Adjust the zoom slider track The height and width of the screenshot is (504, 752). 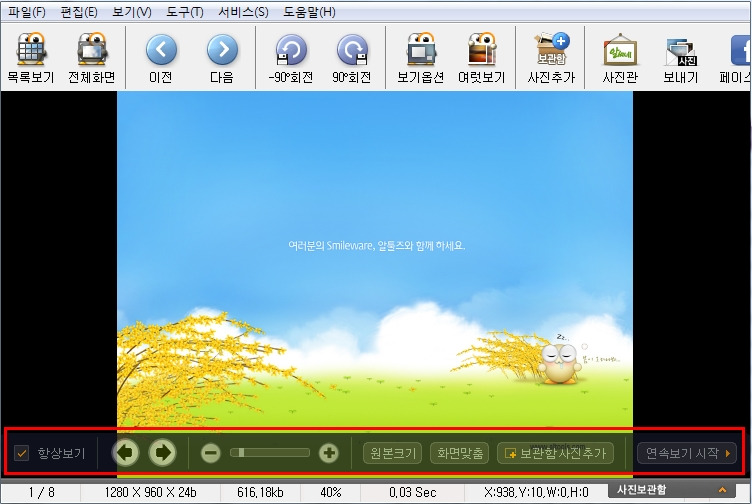coord(270,453)
